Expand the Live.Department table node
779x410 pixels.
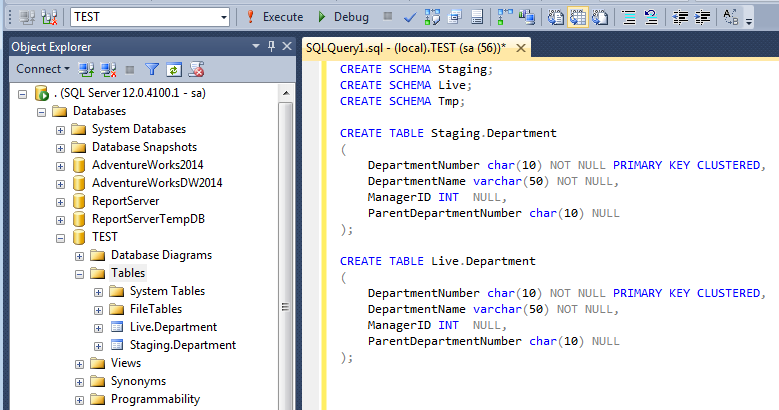[x=98, y=328]
